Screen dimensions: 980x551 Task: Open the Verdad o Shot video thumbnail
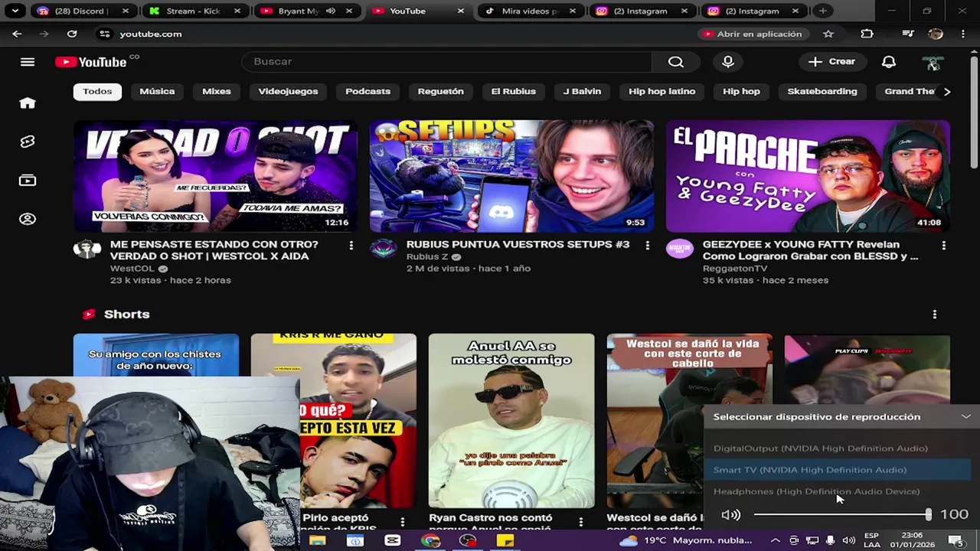pyautogui.click(x=215, y=176)
